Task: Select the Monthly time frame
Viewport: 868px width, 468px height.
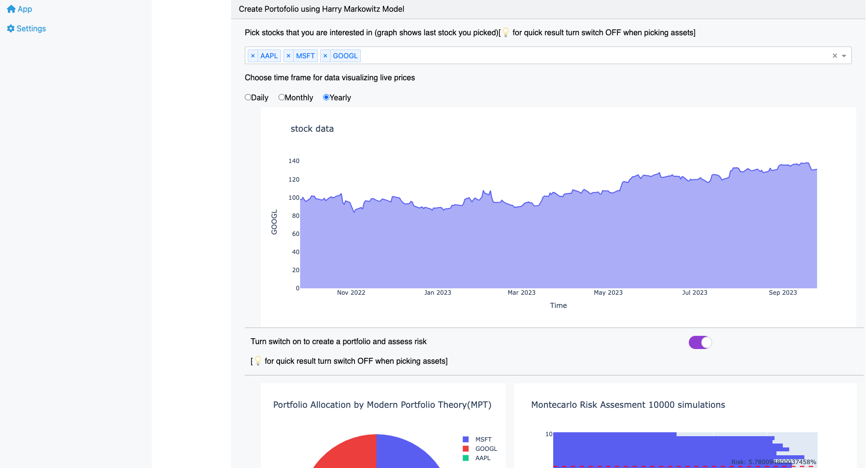Action: [282, 97]
